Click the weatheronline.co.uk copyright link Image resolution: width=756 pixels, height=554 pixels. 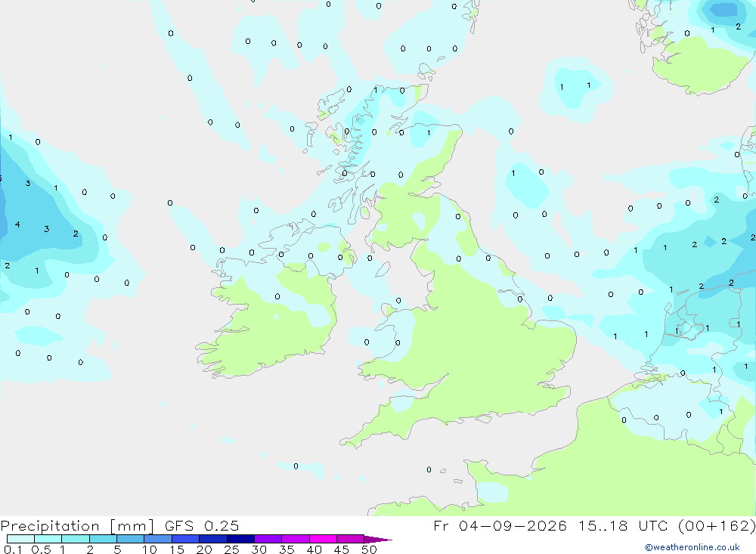(692, 547)
